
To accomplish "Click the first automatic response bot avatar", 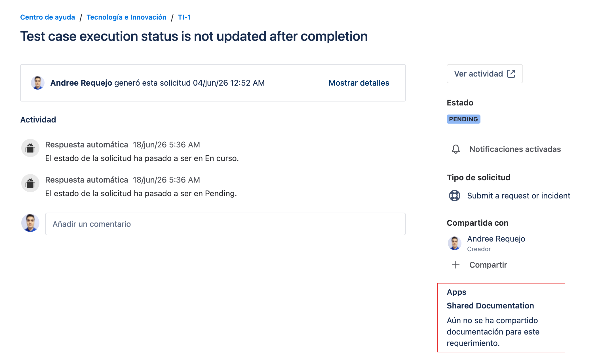I will [x=30, y=148].
